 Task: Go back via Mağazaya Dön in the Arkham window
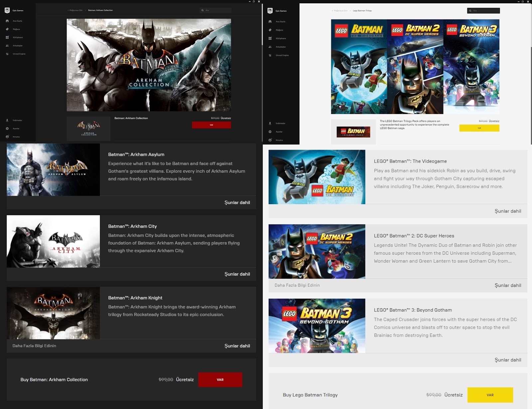tap(76, 10)
